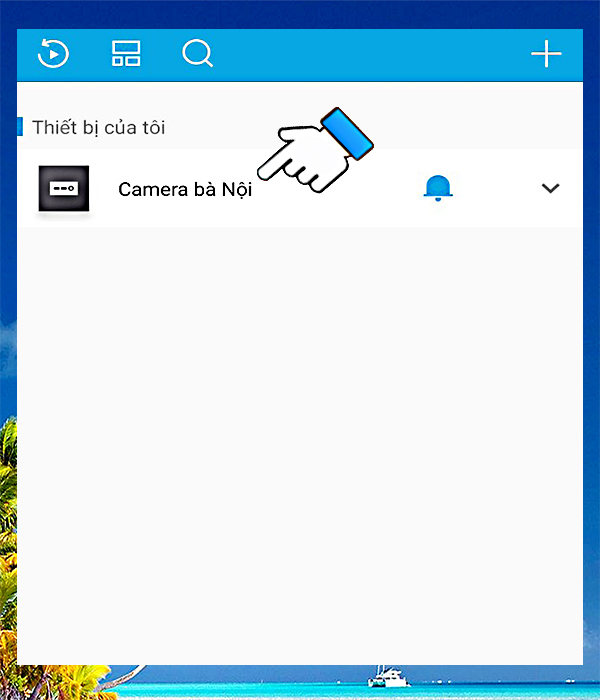This screenshot has height=700, width=600.
Task: Click the pointing hand cursor graphic
Action: point(315,150)
